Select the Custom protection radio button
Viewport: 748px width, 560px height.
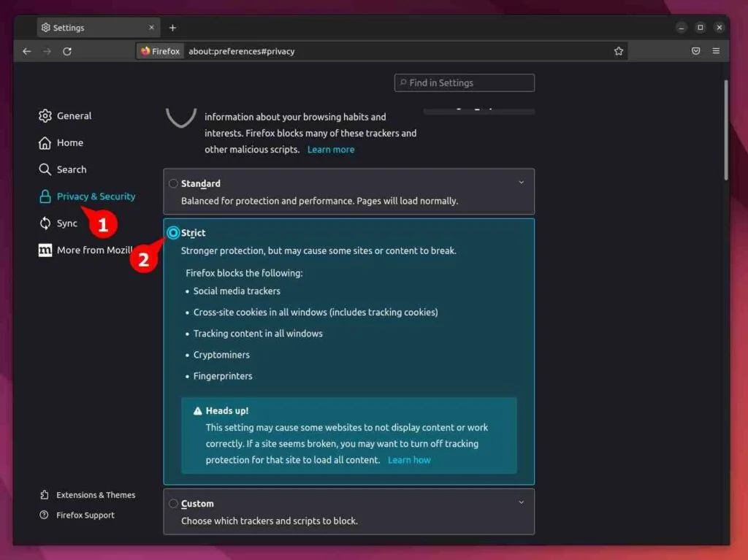point(173,503)
